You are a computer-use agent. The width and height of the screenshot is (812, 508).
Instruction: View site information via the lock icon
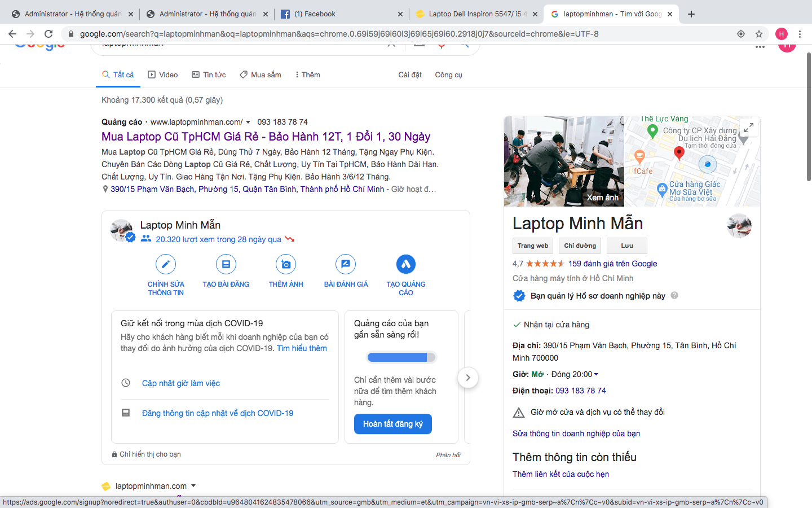(71, 34)
